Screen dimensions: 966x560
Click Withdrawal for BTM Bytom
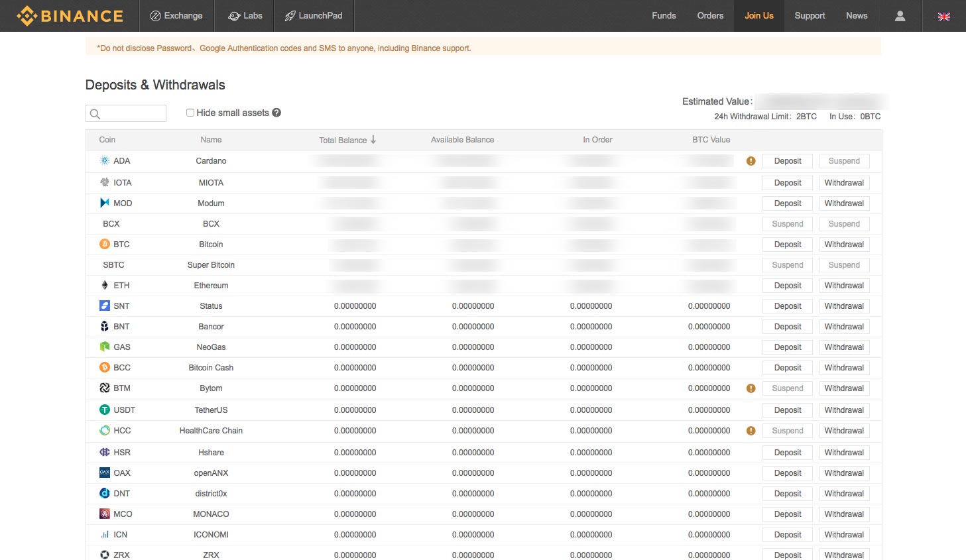click(x=844, y=388)
